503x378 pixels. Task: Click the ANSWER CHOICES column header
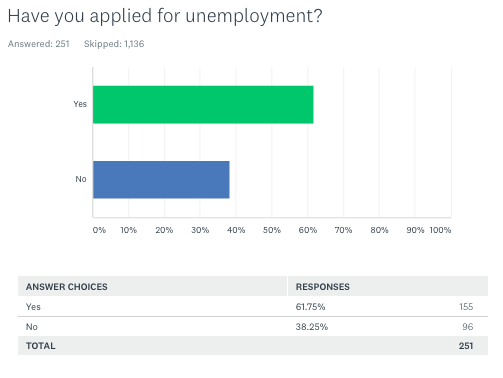tap(67, 287)
